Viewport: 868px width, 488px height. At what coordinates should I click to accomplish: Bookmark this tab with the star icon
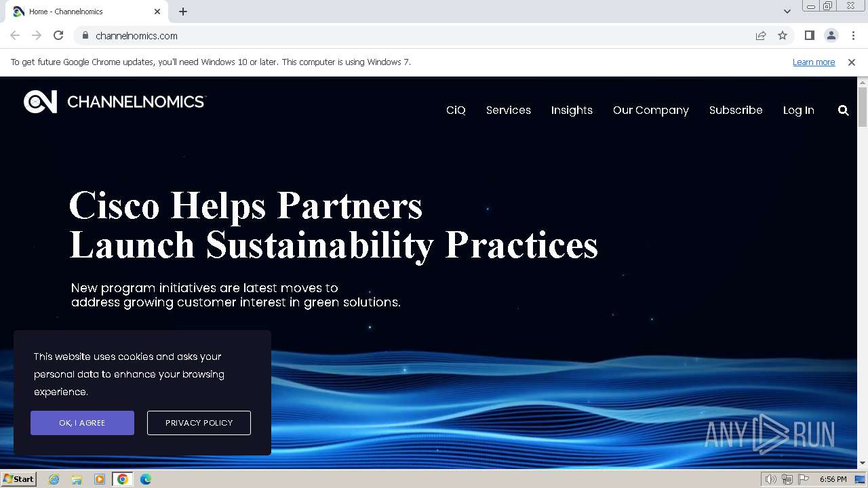click(783, 35)
